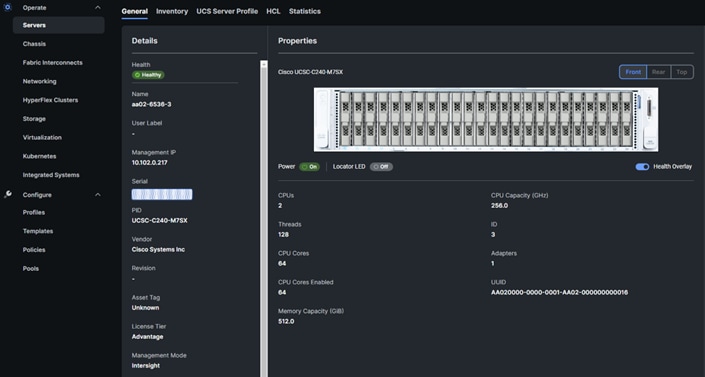The width and height of the screenshot is (705, 377).
Task: Click the Intersight management mode value
Action: (146, 366)
